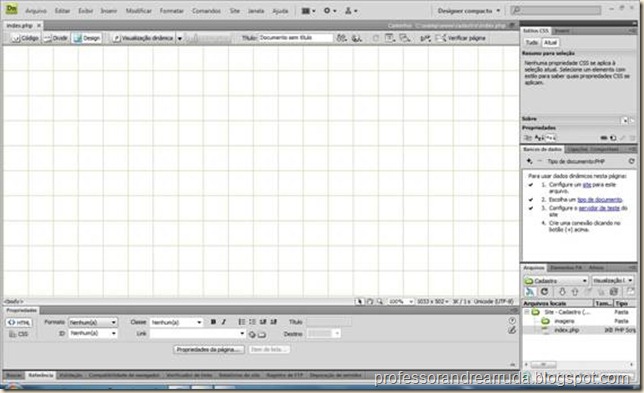Select the Referência tab in results panel
644x393 pixels.
[40, 375]
